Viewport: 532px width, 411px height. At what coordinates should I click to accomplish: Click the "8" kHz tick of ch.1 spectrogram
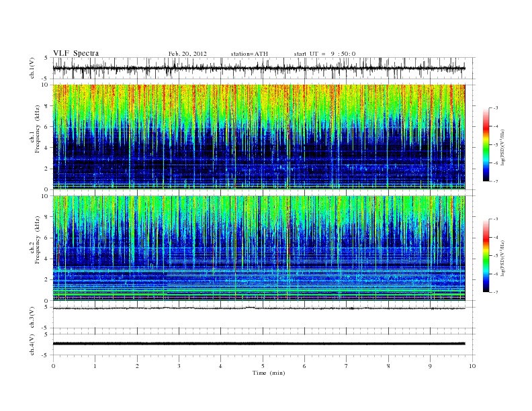coord(46,106)
